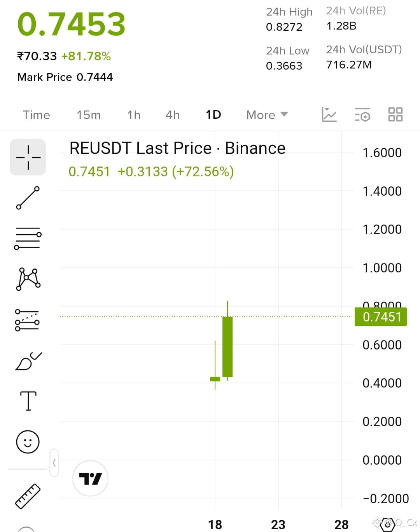Click the REUSDT Last Price title
Image resolution: width=420 pixels, height=532 pixels.
(177, 148)
